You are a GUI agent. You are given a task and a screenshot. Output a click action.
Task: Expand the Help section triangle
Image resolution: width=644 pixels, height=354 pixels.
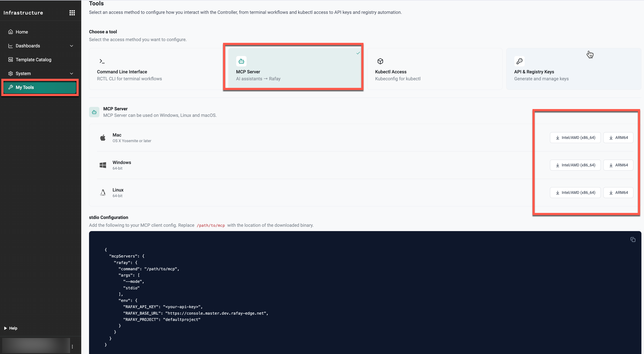click(x=5, y=328)
